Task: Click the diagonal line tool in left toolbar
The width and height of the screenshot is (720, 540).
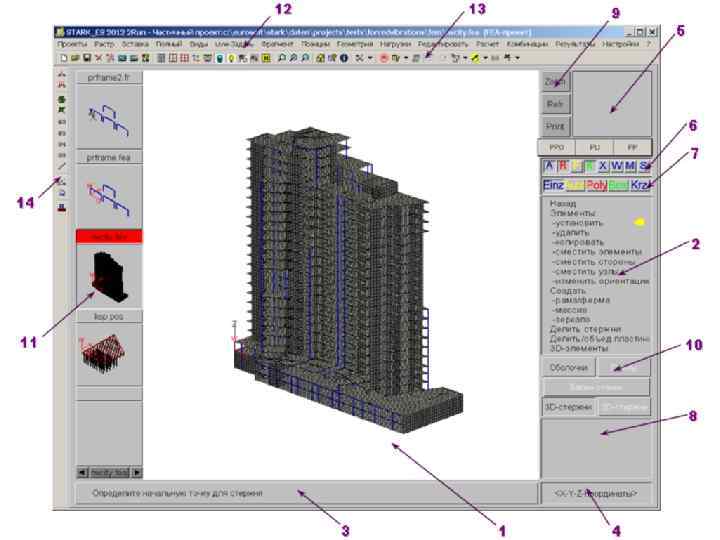Action: 62,166
